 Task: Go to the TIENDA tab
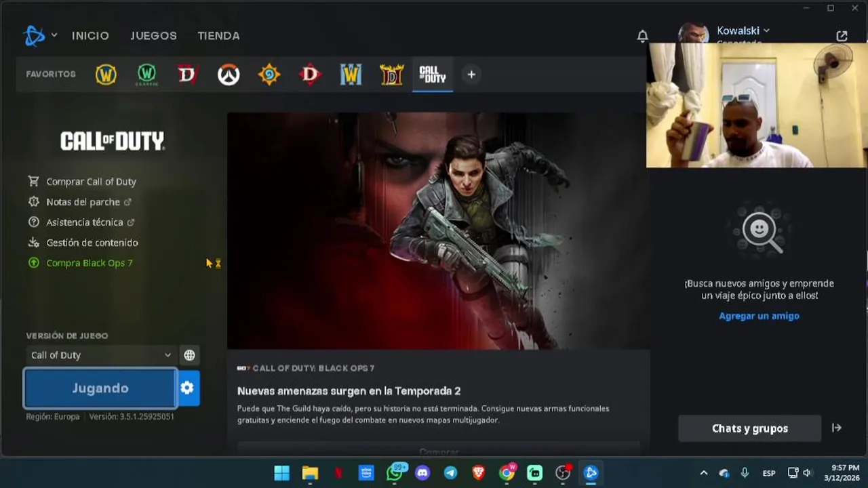(x=218, y=35)
